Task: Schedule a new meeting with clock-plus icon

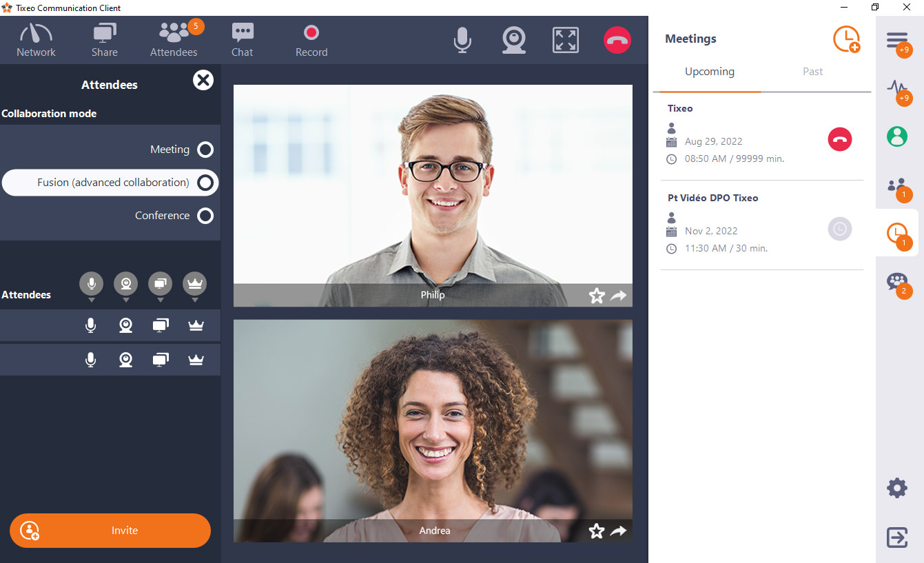Action: [x=846, y=39]
